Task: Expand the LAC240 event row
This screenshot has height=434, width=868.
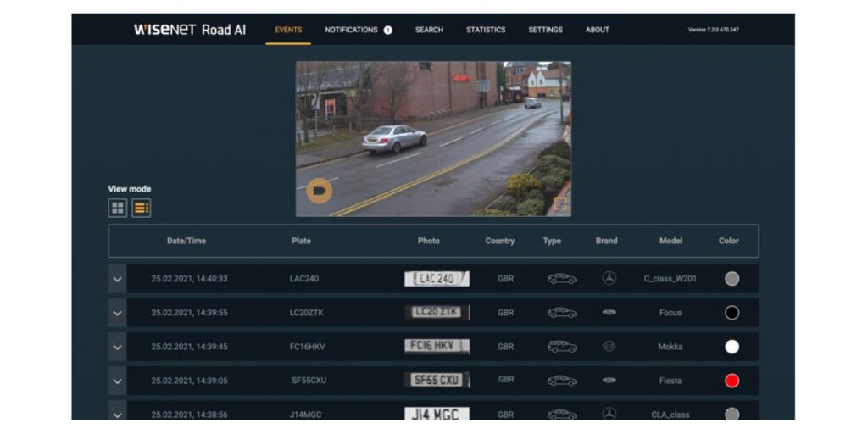Action: tap(117, 279)
